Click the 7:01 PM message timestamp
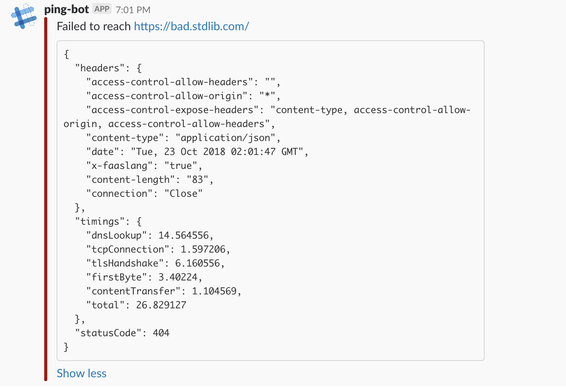Viewport: 566px width, 392px height. [133, 10]
